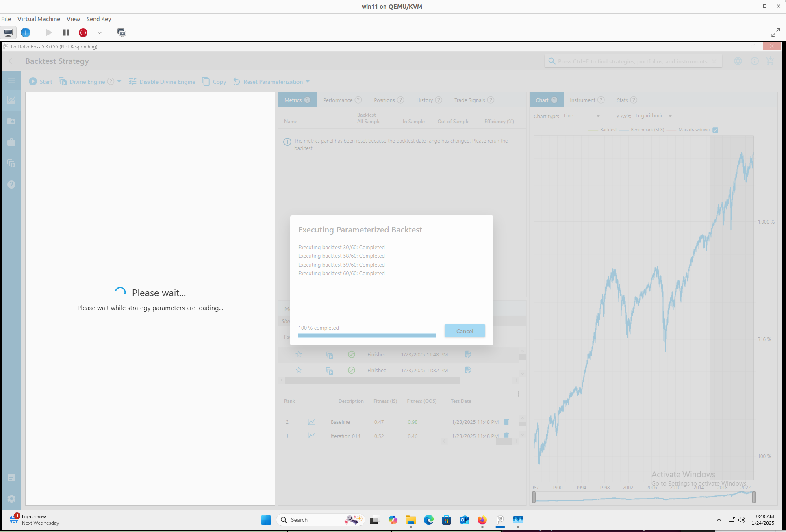Click the Baseline row chart icon

click(x=311, y=422)
